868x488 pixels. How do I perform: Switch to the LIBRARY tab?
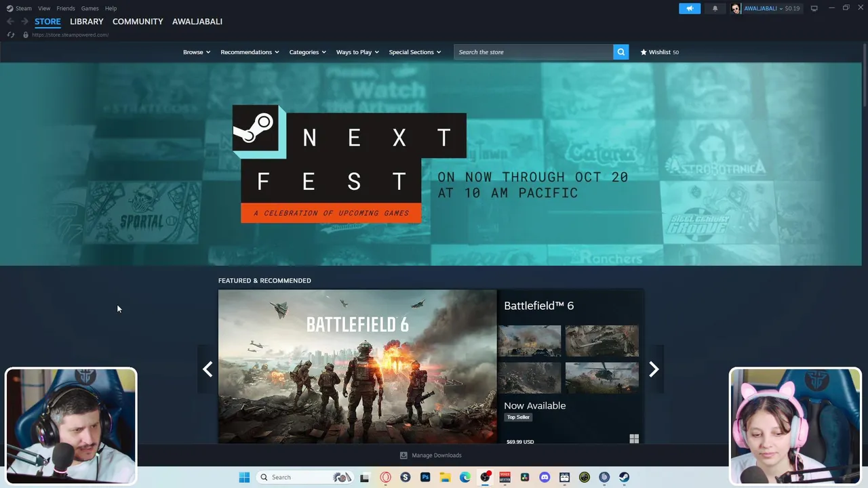87,22
